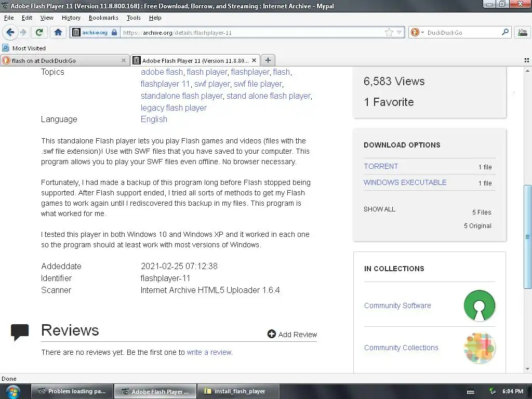The height and width of the screenshot is (399, 532).
Task: Open the Community Software collection link
Action: tap(397, 305)
